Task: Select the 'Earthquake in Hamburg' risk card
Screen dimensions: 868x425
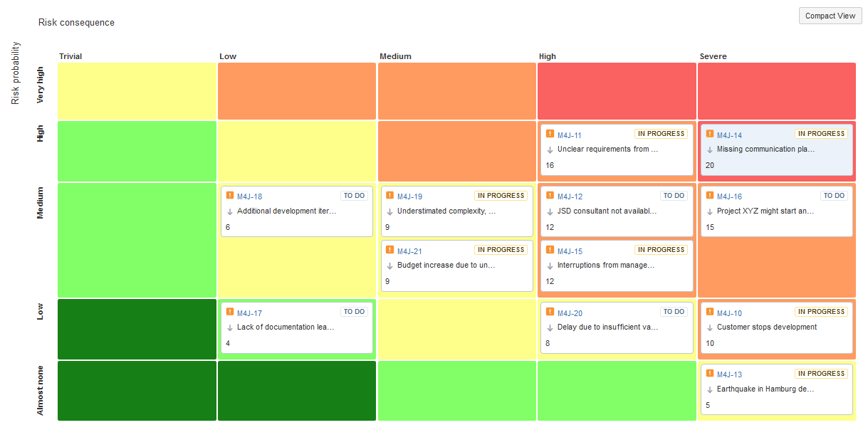Action: [776, 399]
